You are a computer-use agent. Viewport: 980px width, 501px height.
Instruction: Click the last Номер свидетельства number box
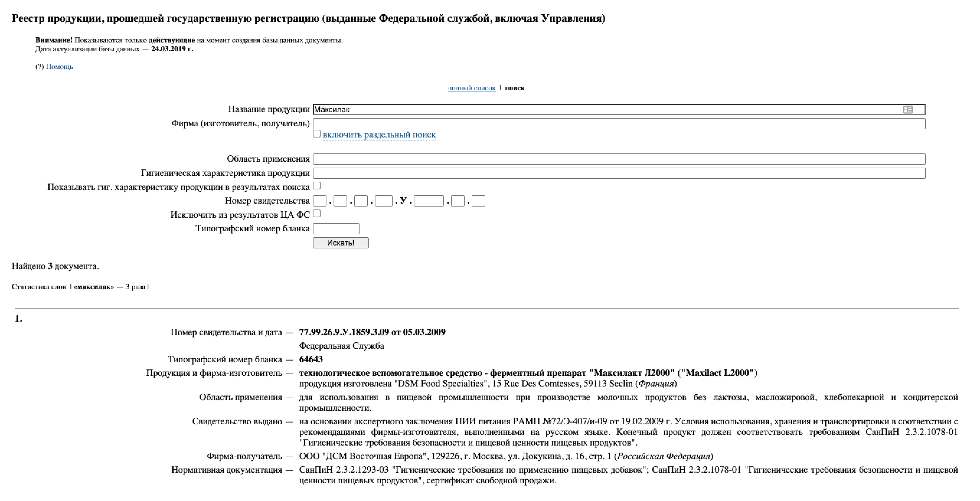(478, 201)
